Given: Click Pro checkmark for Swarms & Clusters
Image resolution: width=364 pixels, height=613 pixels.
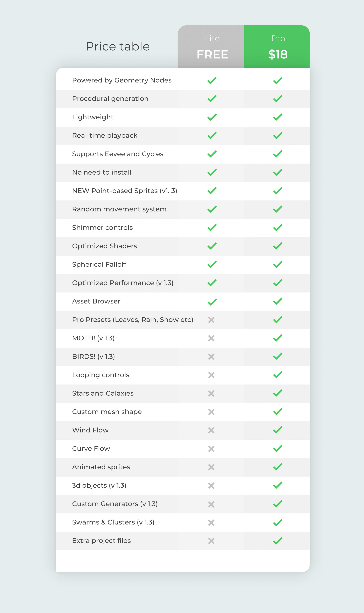Looking at the screenshot, I should pyautogui.click(x=278, y=522).
